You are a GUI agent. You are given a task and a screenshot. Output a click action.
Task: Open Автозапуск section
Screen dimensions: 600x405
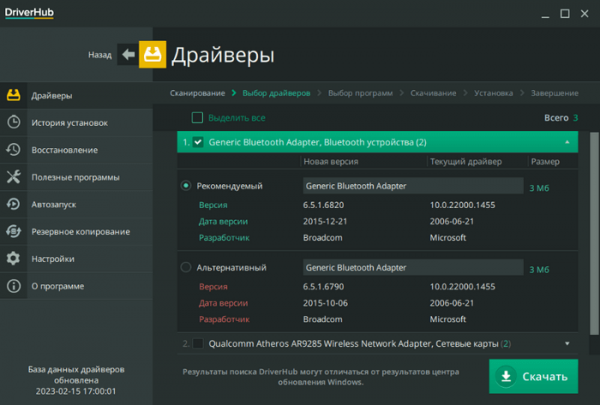click(76, 204)
